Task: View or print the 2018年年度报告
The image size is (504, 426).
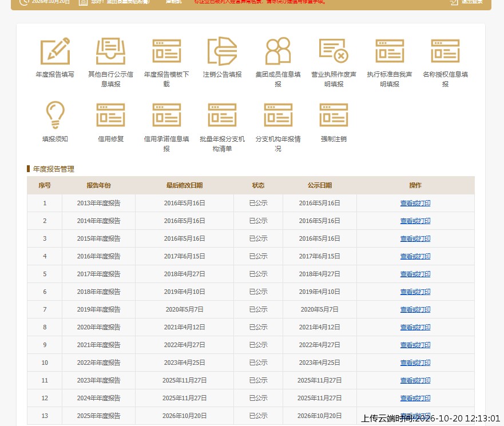Action: (415, 292)
